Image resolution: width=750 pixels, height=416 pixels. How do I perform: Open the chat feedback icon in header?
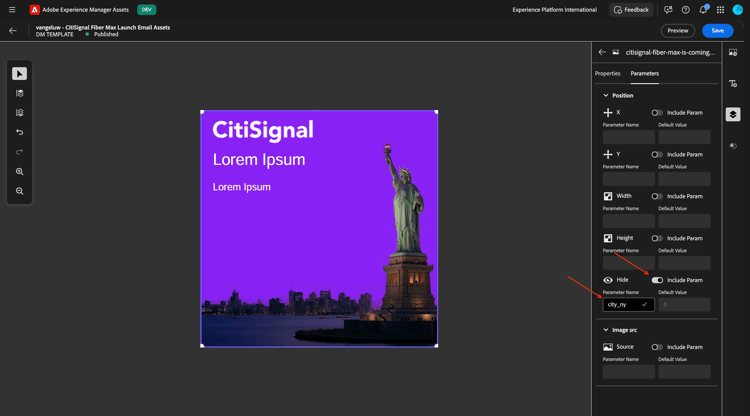[668, 10]
